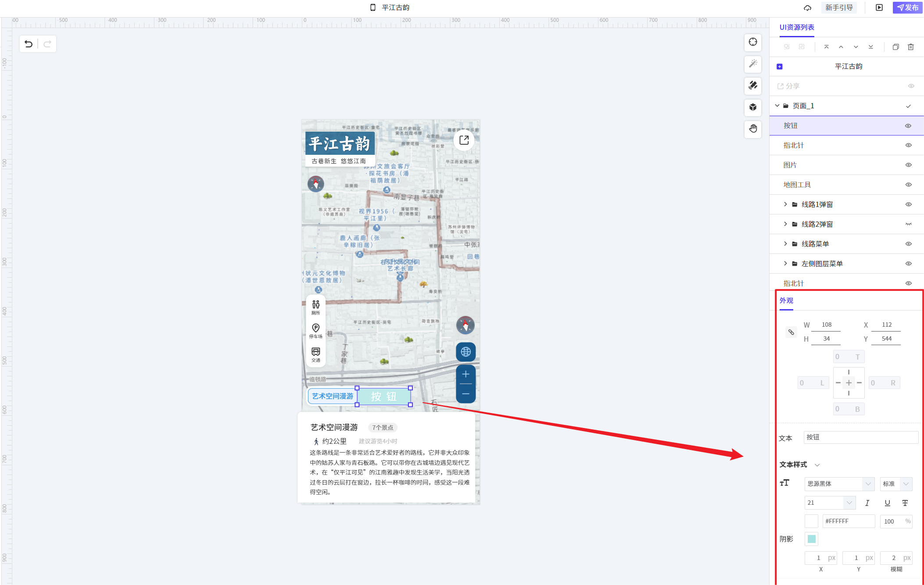
Task: Hide the 线路1弹窗 layer group
Action: (x=908, y=204)
